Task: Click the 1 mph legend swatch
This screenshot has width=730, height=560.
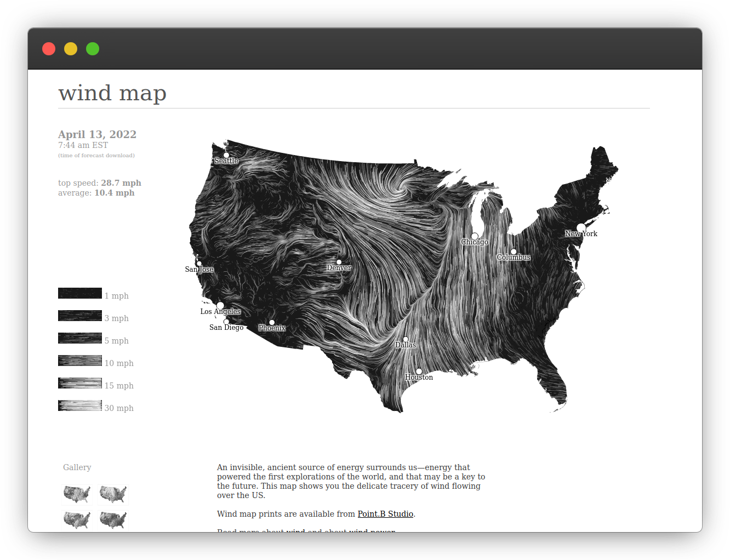Action: tap(79, 293)
